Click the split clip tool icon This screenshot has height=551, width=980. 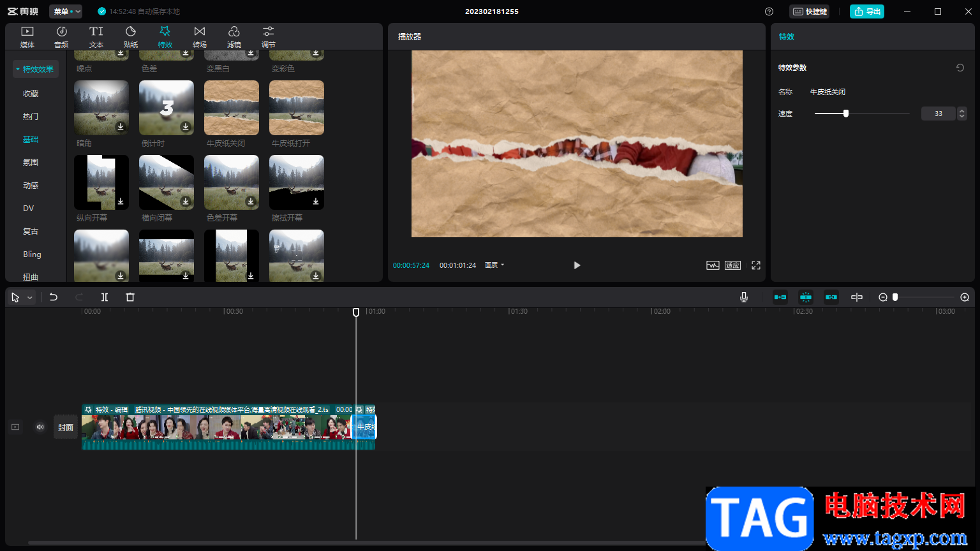105,297
